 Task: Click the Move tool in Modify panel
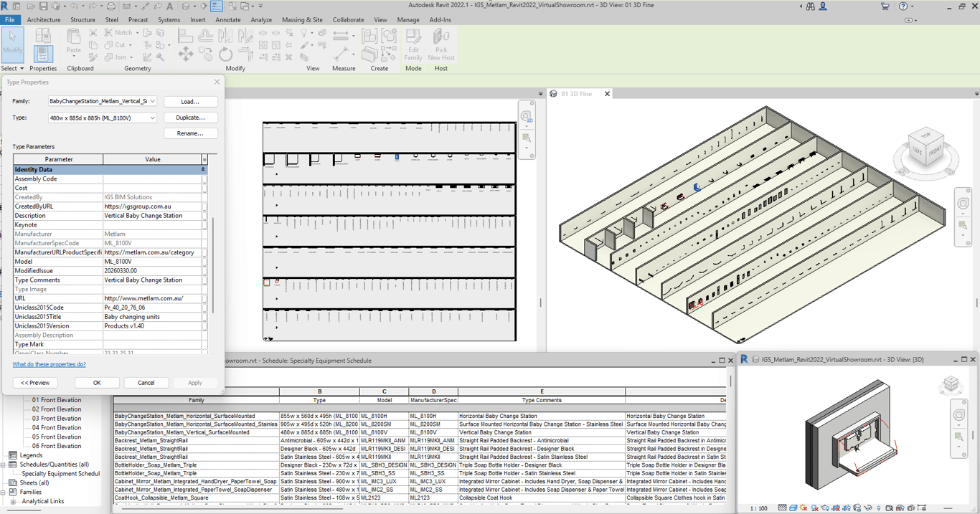186,54
